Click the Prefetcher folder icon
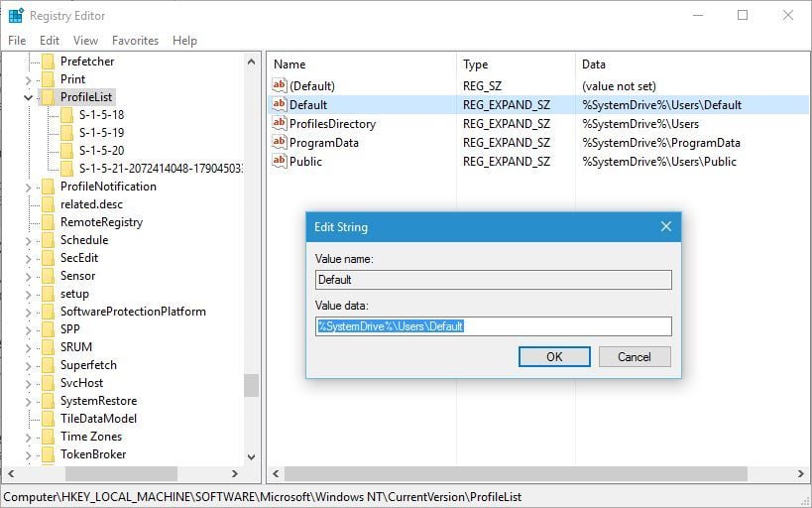 click(x=48, y=62)
